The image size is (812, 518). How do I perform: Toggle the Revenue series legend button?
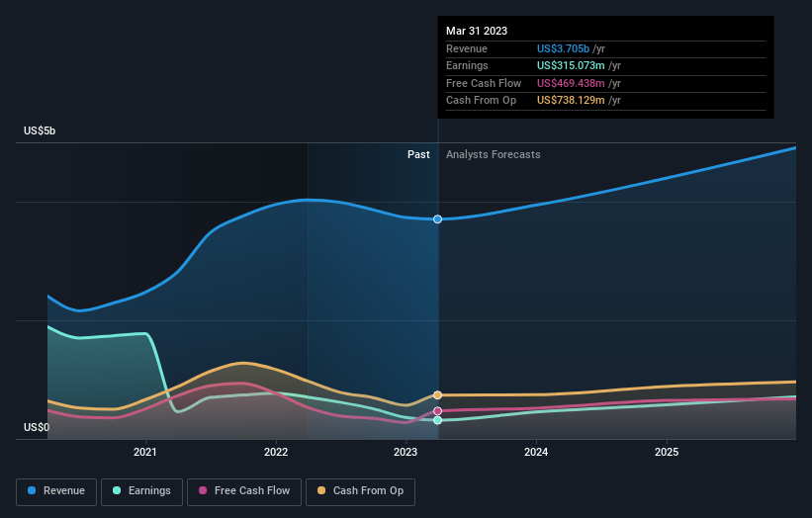56,491
